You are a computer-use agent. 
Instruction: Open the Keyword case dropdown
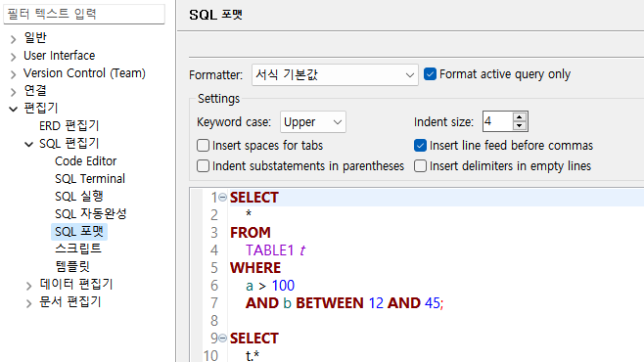pos(313,122)
